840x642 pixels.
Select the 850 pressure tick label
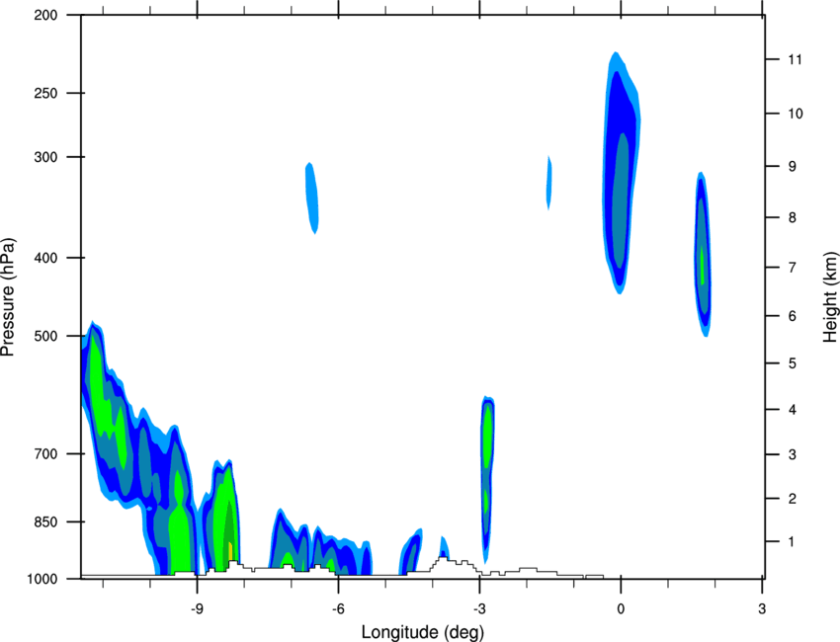click(45, 522)
